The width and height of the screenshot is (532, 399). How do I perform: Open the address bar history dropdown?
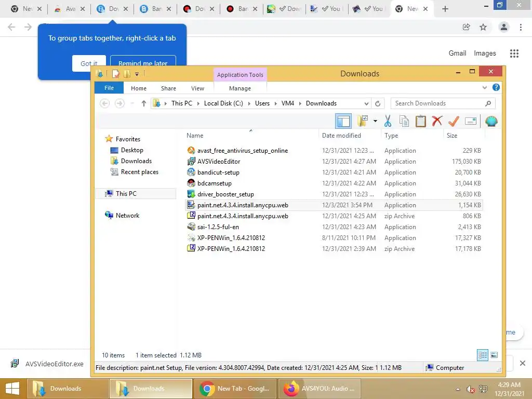point(366,103)
